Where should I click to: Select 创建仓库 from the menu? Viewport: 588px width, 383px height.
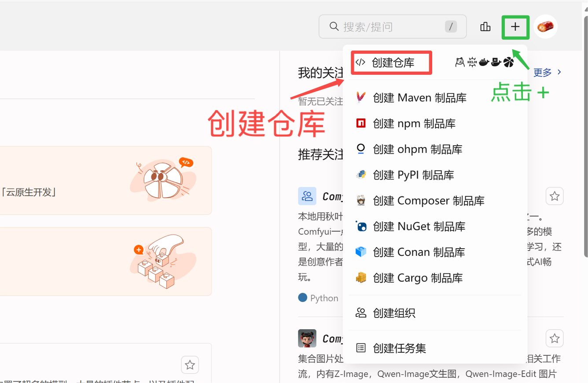click(x=392, y=63)
